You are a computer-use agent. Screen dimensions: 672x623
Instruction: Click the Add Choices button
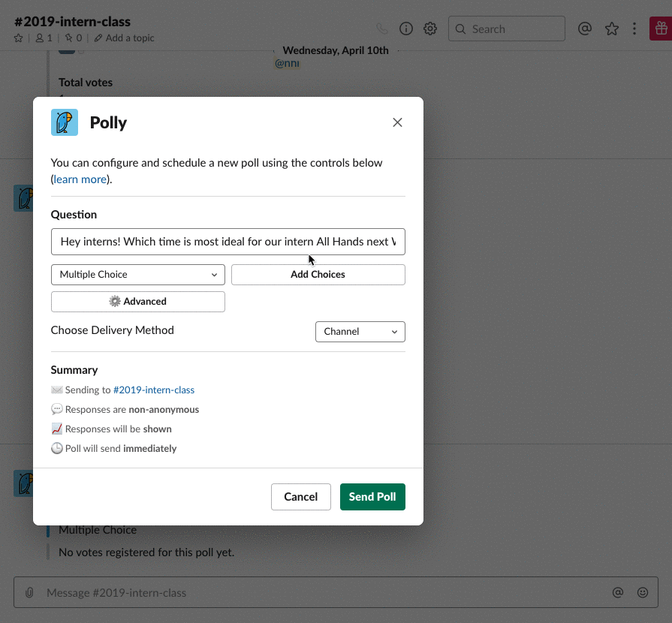pyautogui.click(x=318, y=275)
